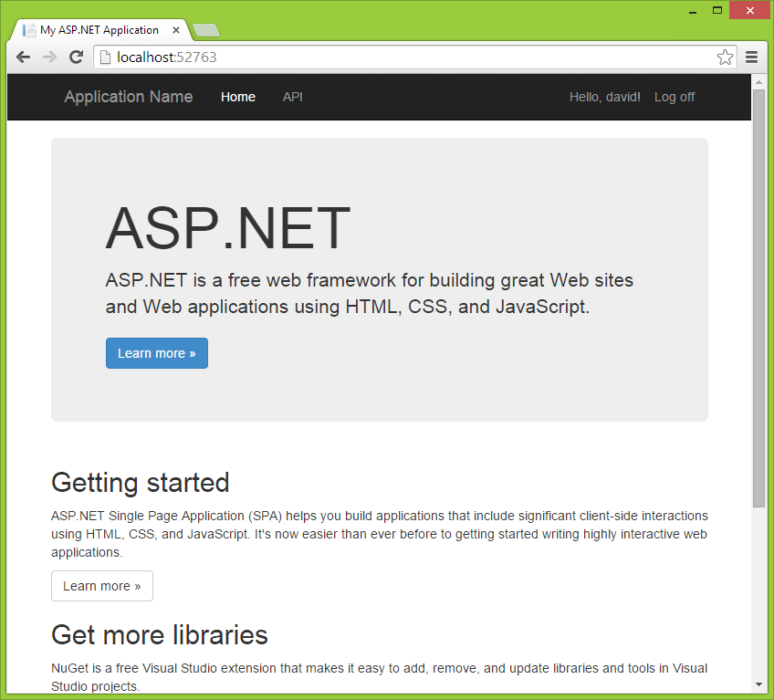This screenshot has height=700, width=774.
Task: Open a new browser tab
Action: (x=205, y=29)
